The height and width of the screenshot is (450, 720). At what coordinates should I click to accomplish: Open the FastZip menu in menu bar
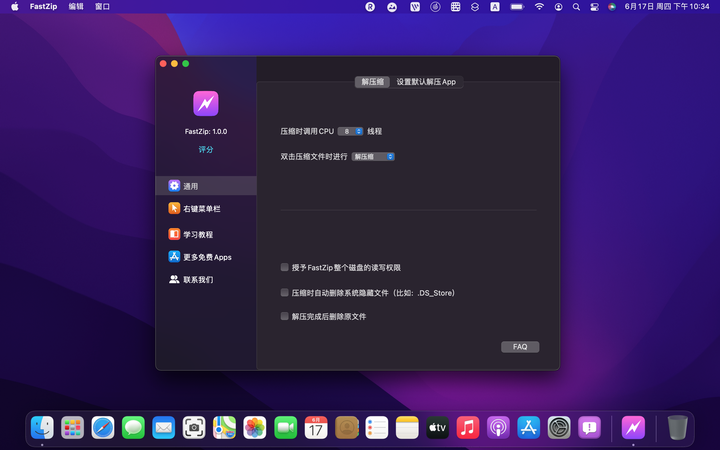(x=43, y=6)
